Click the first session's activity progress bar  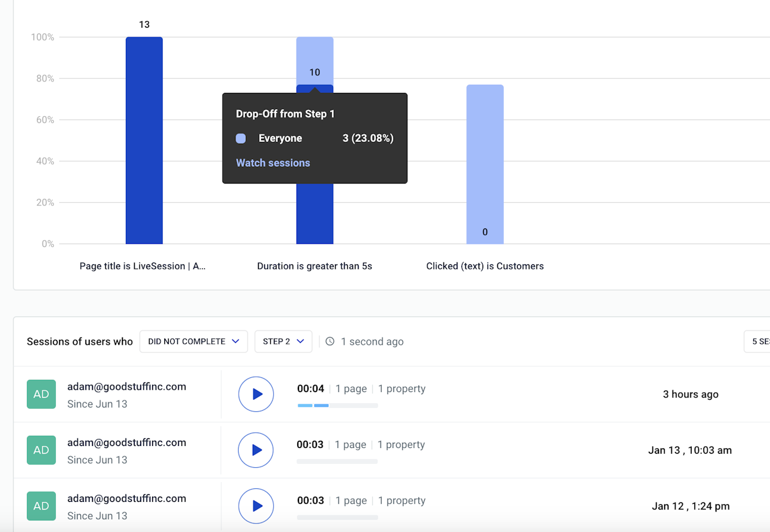[338, 406]
